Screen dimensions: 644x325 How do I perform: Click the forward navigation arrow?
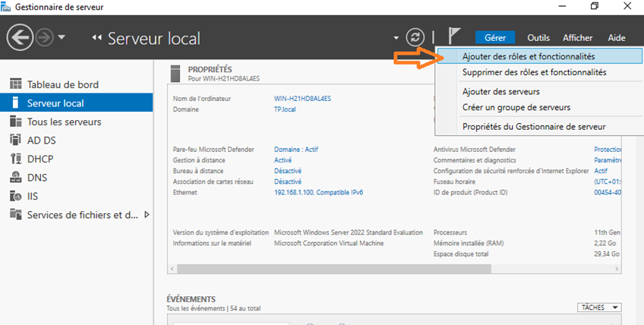tap(44, 38)
